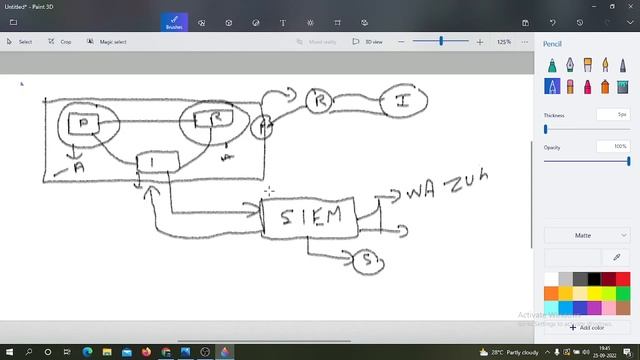640x360 pixels.
Task: Open Microsoft Edge from taskbar
Action: point(87,352)
